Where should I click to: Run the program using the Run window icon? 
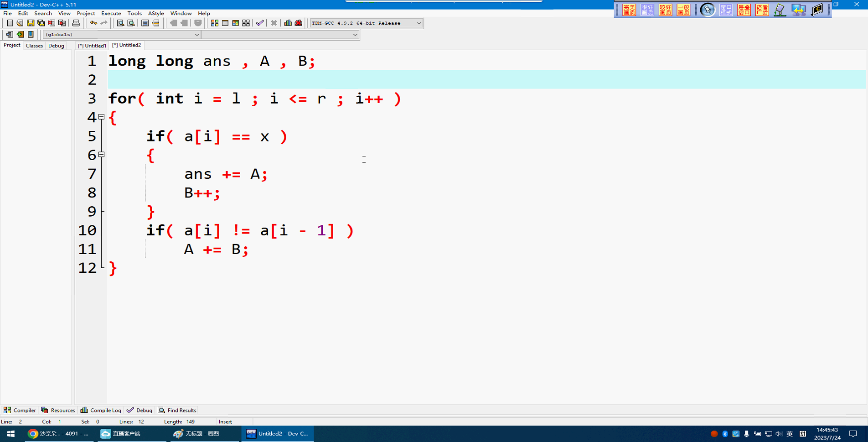pos(225,23)
